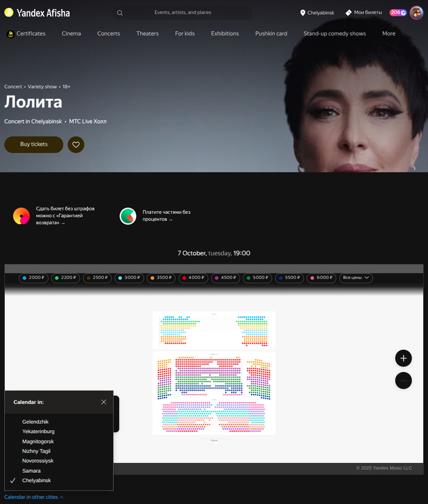Close the Calendar in popup
Screen dimensions: 428x504
click(103, 402)
